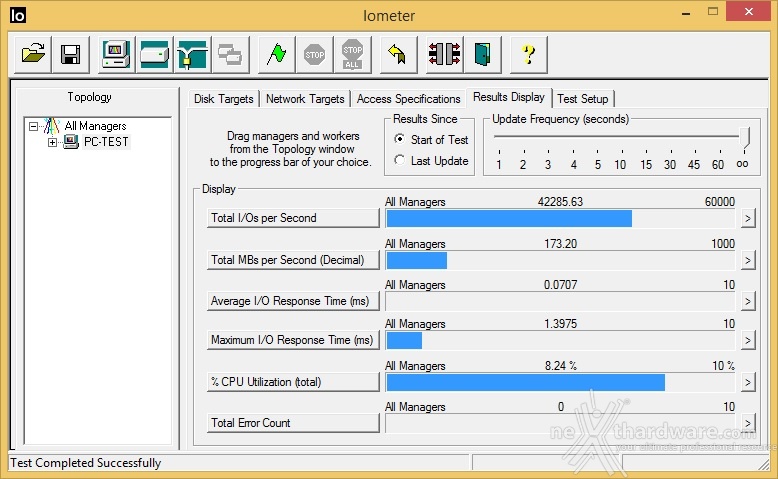Screen dimensions: 778x479
Task: Collapse the All Managers tree node
Action: click(x=33, y=127)
